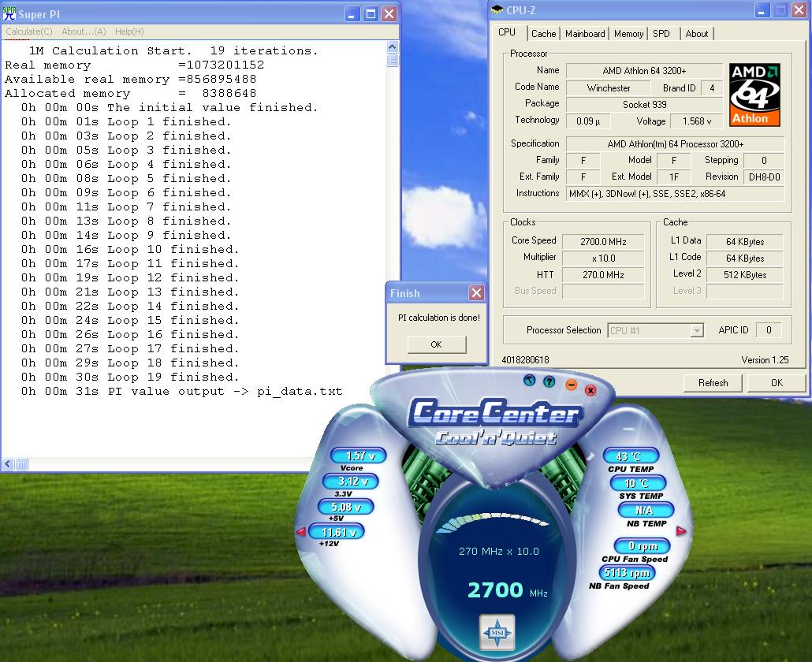This screenshot has width=812, height=662.
Task: Maximize the Super PI window
Action: [371, 14]
